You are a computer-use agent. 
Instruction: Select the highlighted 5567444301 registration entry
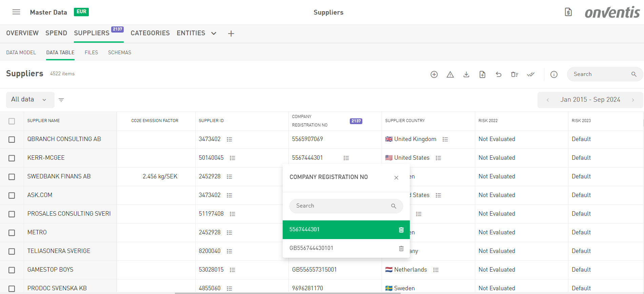coord(339,230)
